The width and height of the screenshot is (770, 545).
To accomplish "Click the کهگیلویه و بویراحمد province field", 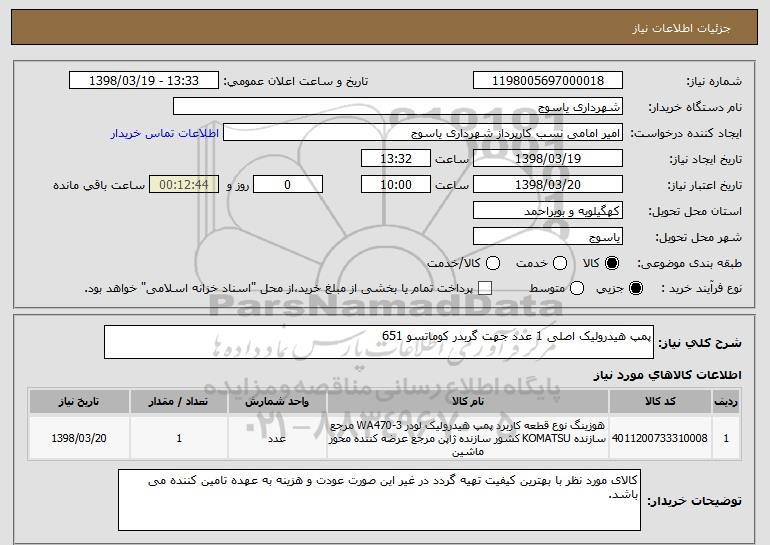I will click(548, 211).
